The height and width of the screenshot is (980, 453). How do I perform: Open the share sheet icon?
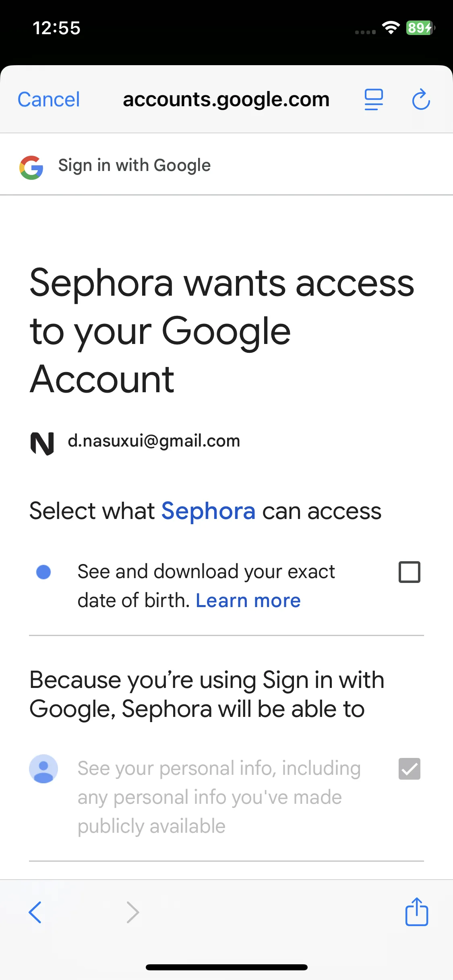416,911
